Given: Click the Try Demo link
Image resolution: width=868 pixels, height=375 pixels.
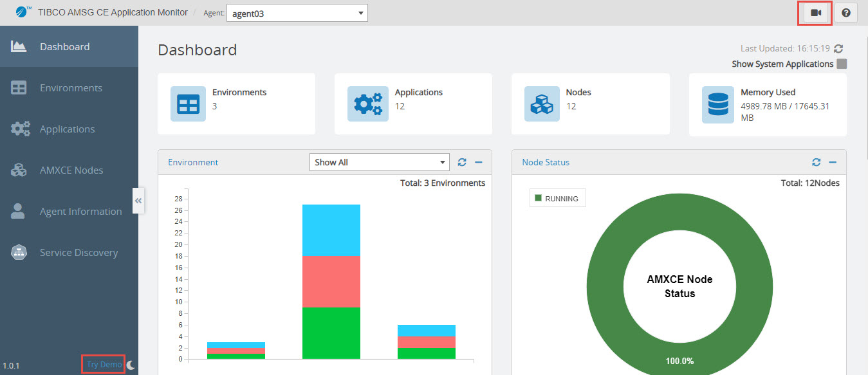Looking at the screenshot, I should 104,365.
